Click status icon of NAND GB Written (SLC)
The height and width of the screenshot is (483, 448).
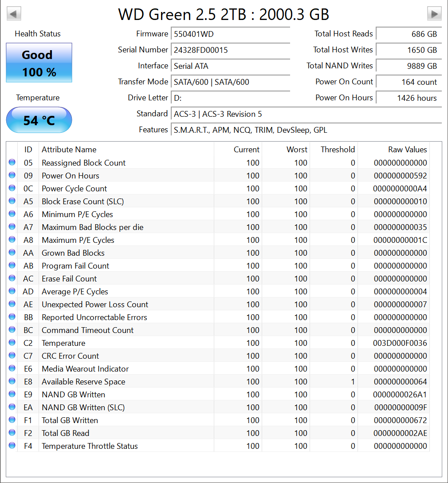[12, 407]
